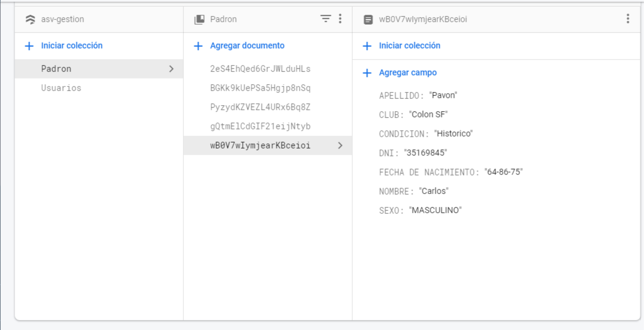644x330 pixels.
Task: Click the Padron header title
Action: (x=223, y=19)
